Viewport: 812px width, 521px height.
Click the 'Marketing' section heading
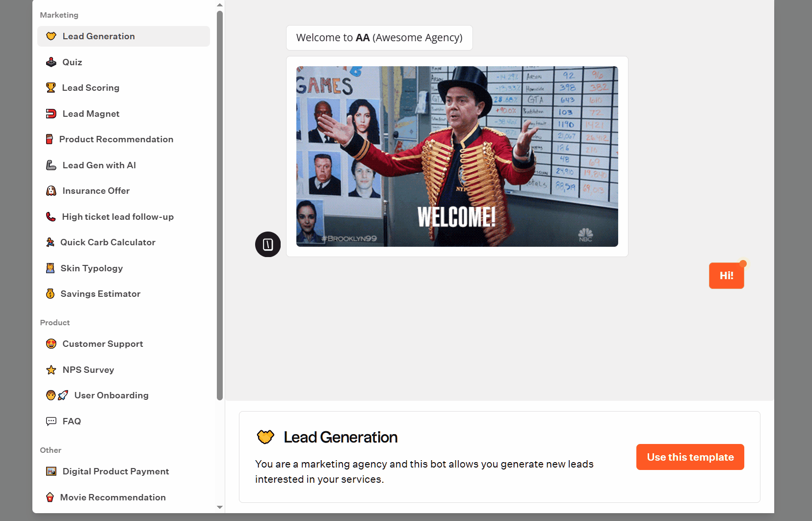[59, 15]
